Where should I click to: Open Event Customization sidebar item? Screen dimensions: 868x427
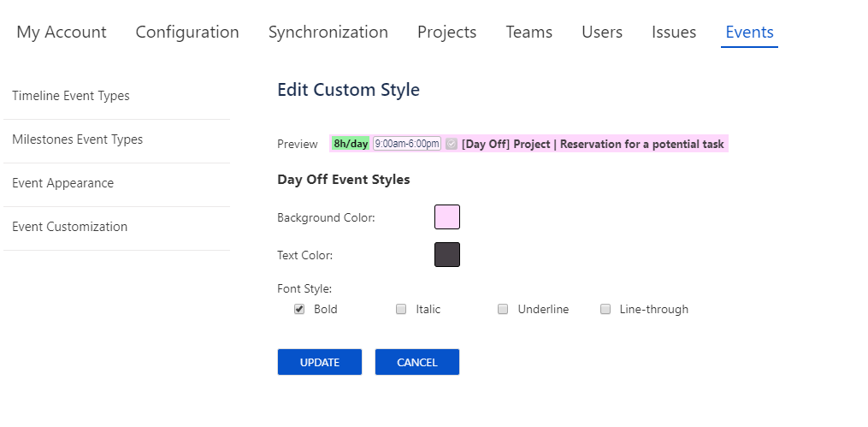[70, 227]
